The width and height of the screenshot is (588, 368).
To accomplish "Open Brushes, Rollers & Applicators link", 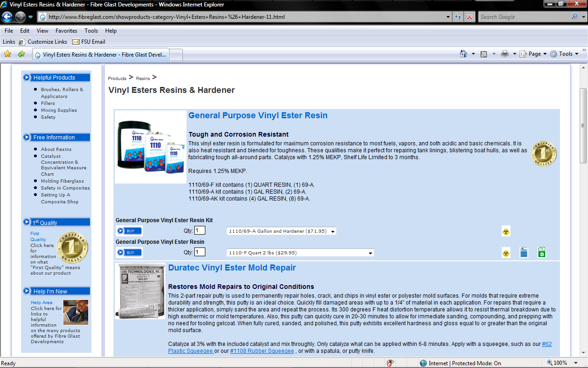I will tap(62, 93).
